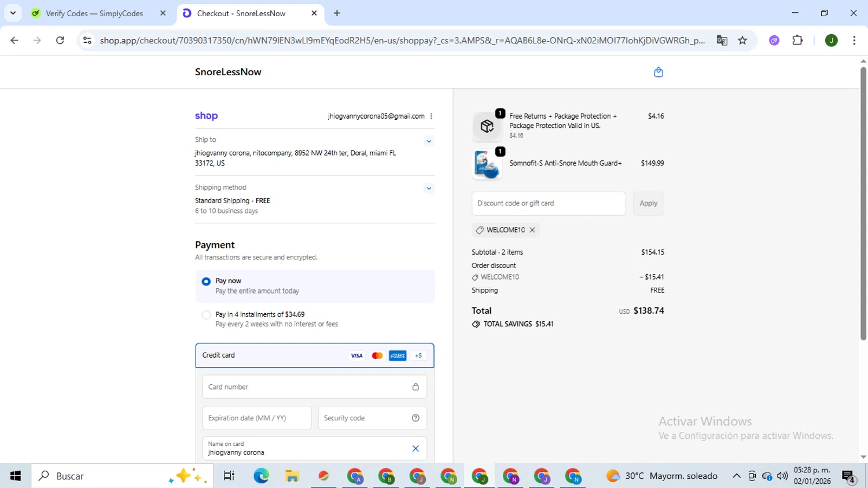The height and width of the screenshot is (488, 868).
Task: Open the cart bag icon in SnoreLessNow header
Action: click(658, 72)
